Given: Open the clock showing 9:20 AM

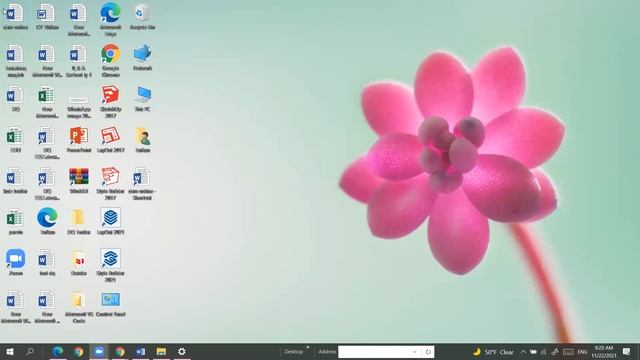Looking at the screenshot, I should coord(604,352).
